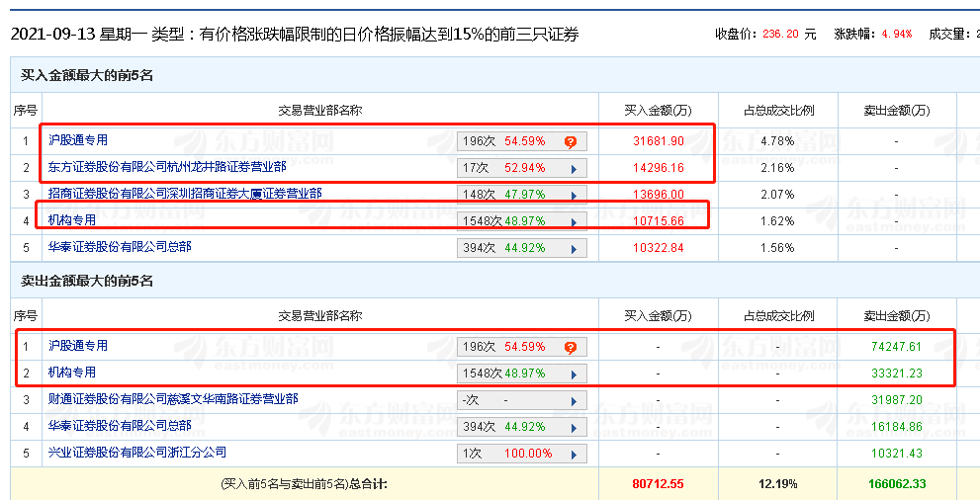Click blue arrow in 招商证券深圳招商证券大厦 row
Image resolution: width=980 pixels, height=500 pixels.
(x=574, y=195)
